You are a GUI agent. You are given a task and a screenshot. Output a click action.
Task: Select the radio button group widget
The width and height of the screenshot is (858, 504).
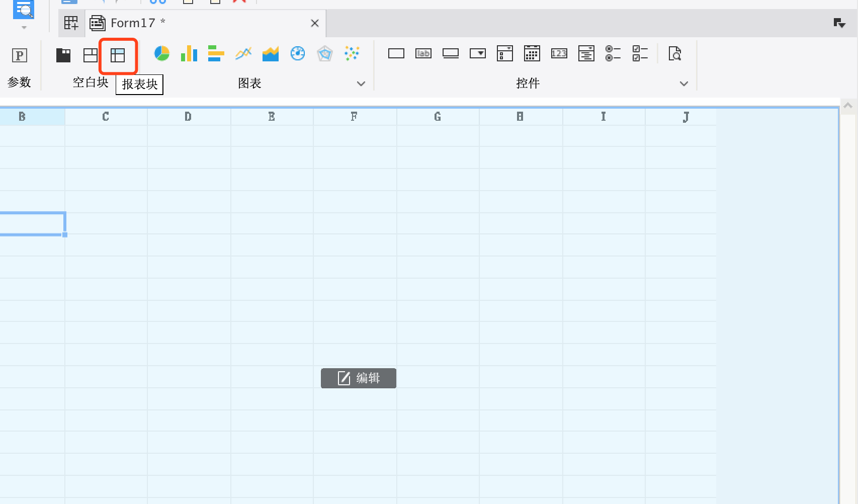tap(613, 53)
